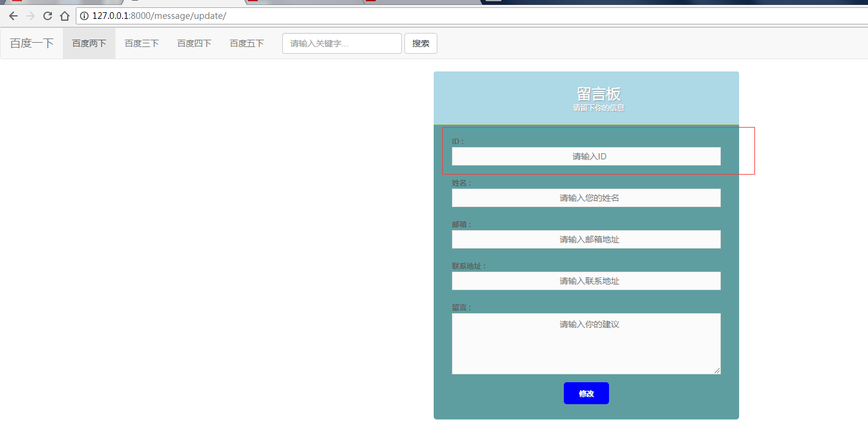Click the email address input field
Viewport: 868px width, 439px height.
coord(586,239)
